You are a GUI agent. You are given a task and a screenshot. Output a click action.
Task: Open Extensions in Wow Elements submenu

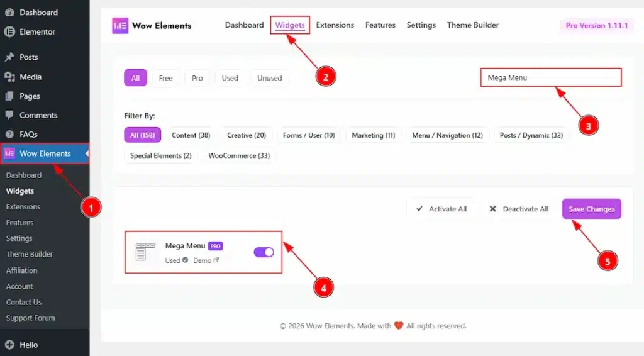point(23,207)
